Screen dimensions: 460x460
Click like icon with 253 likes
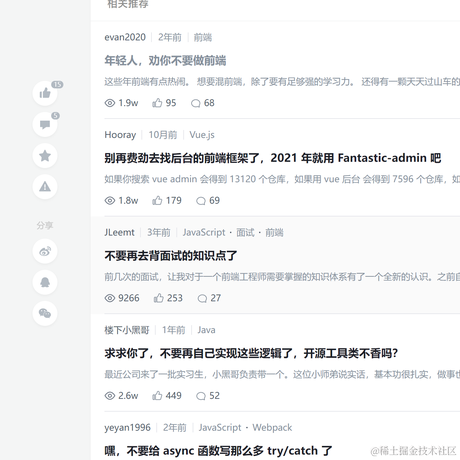[x=158, y=298]
